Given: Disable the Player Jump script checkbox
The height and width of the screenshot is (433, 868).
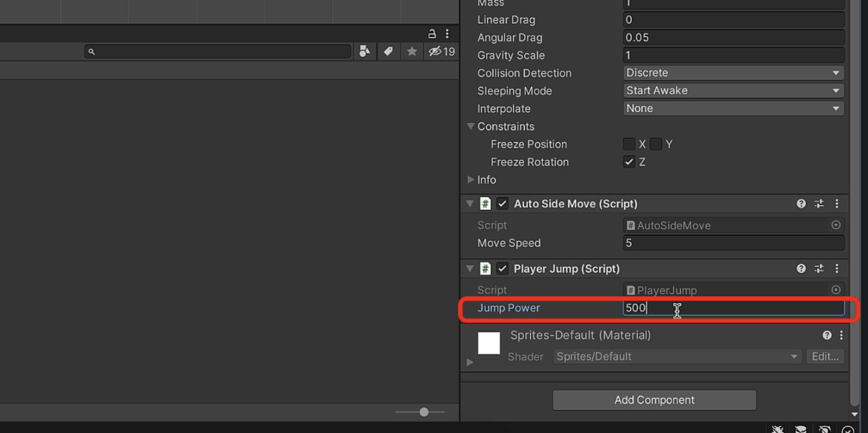Looking at the screenshot, I should (x=502, y=269).
